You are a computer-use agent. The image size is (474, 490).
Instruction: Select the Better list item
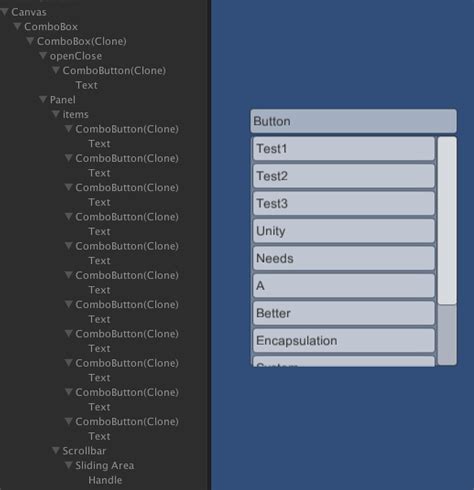point(344,313)
